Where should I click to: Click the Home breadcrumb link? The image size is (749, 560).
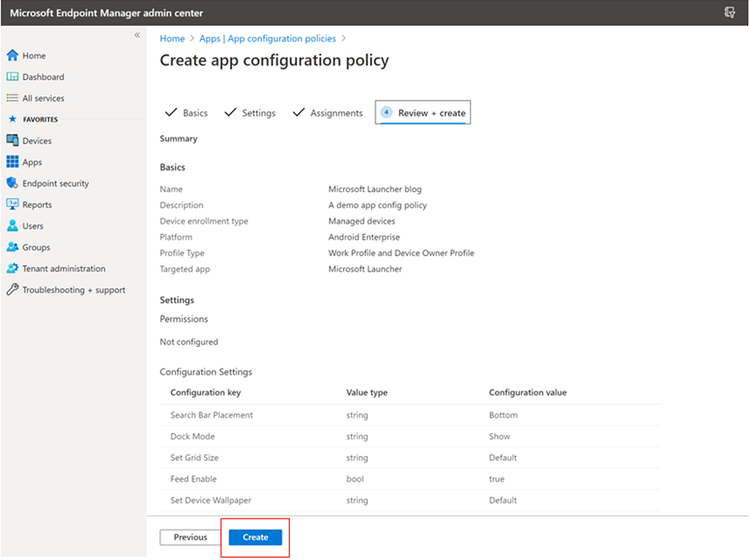tap(172, 38)
